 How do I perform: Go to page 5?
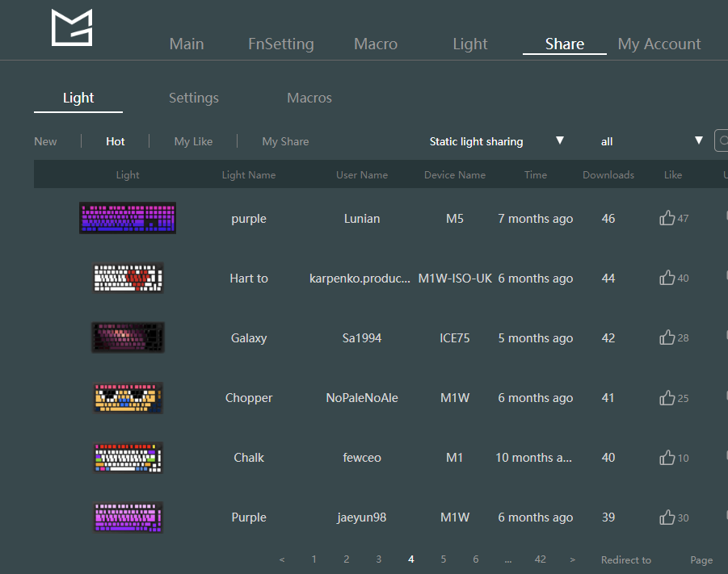coord(444,559)
